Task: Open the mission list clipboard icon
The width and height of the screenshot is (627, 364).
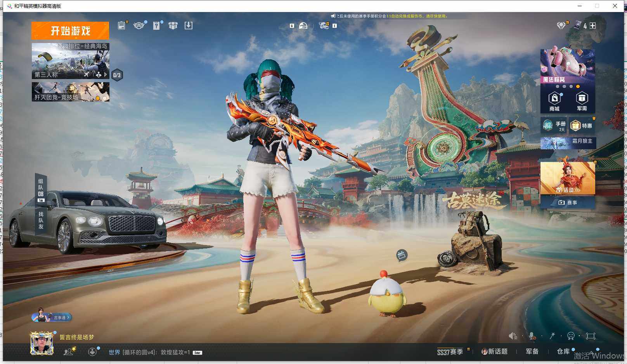Action: (x=122, y=25)
